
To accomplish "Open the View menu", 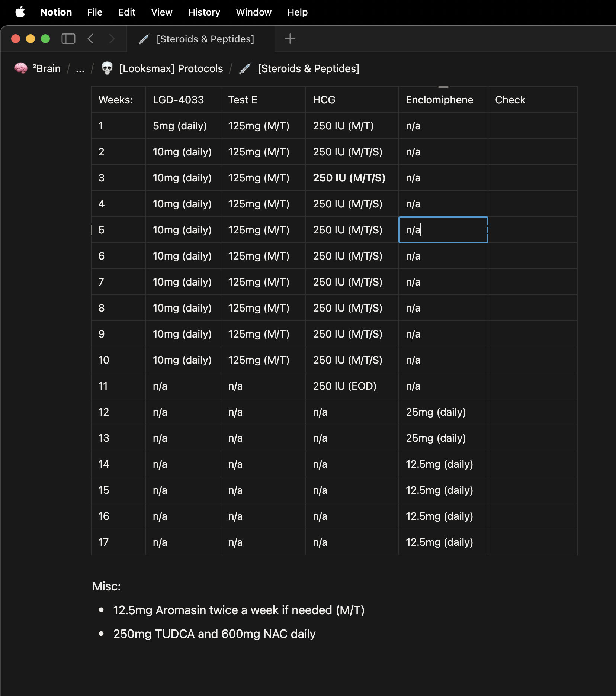I will pos(161,12).
